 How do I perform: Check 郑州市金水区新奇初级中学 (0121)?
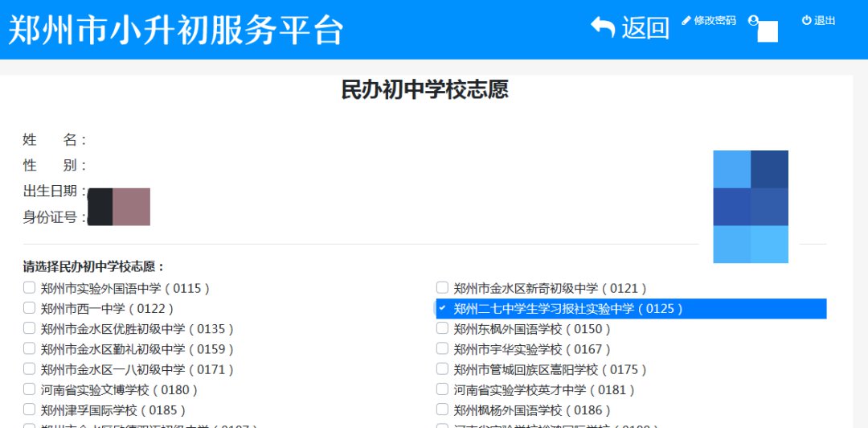pos(442,288)
